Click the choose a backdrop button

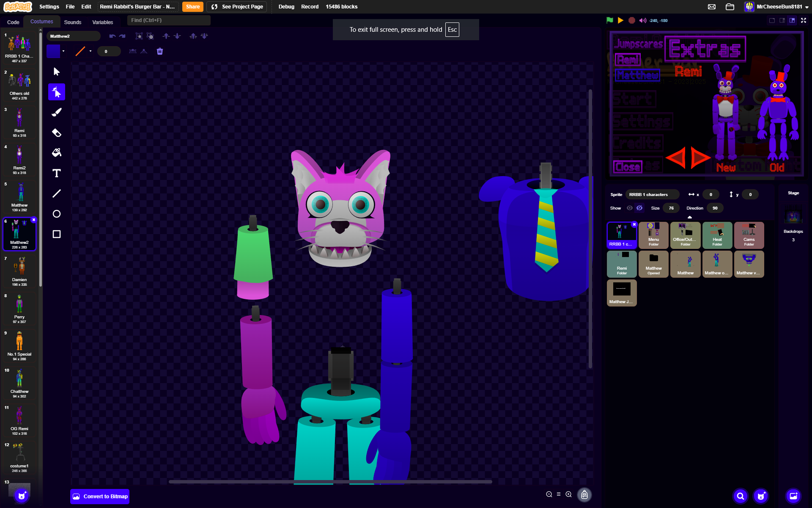[x=793, y=496]
